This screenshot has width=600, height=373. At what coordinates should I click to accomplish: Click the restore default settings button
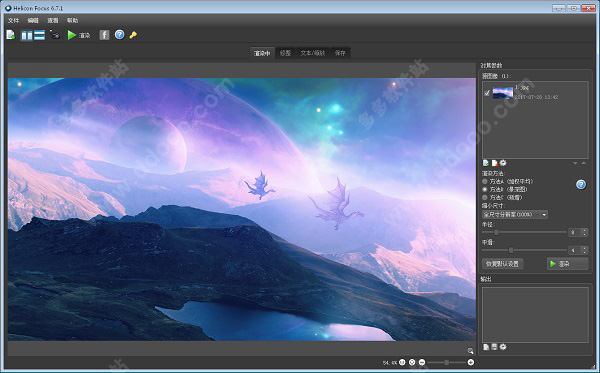[x=502, y=264]
